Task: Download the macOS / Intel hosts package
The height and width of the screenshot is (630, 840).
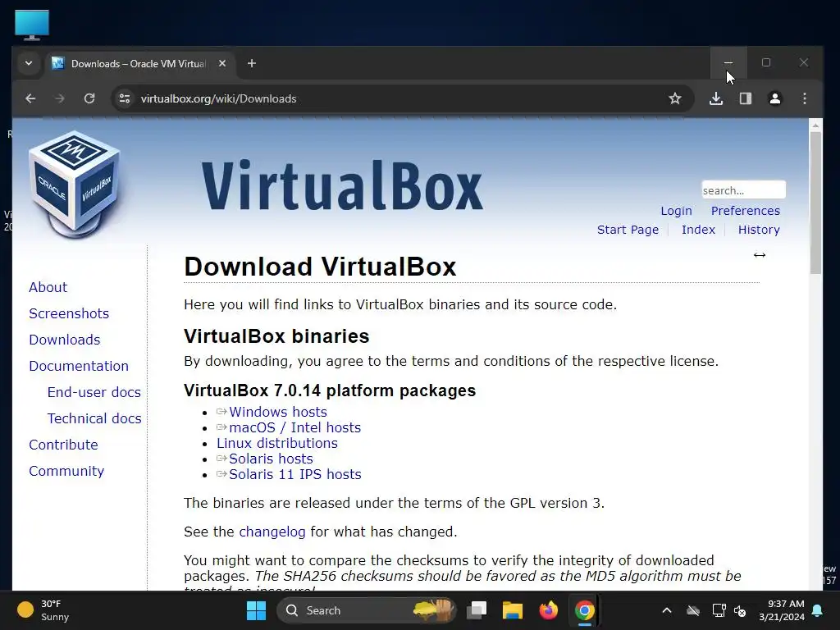Action: 295,427
